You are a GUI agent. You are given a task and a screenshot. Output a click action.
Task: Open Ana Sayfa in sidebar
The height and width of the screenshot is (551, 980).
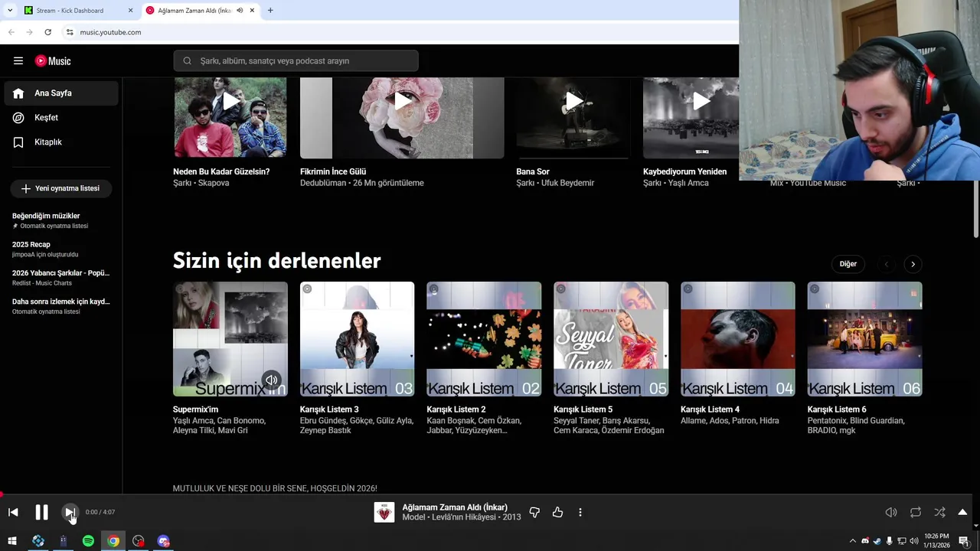point(61,93)
